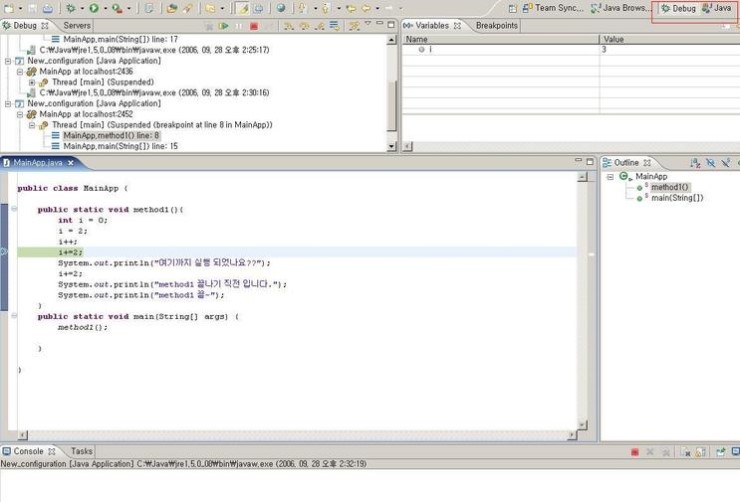Image resolution: width=740 pixels, height=502 pixels.
Task: Click the Value column header in Variables
Action: [x=669, y=39]
